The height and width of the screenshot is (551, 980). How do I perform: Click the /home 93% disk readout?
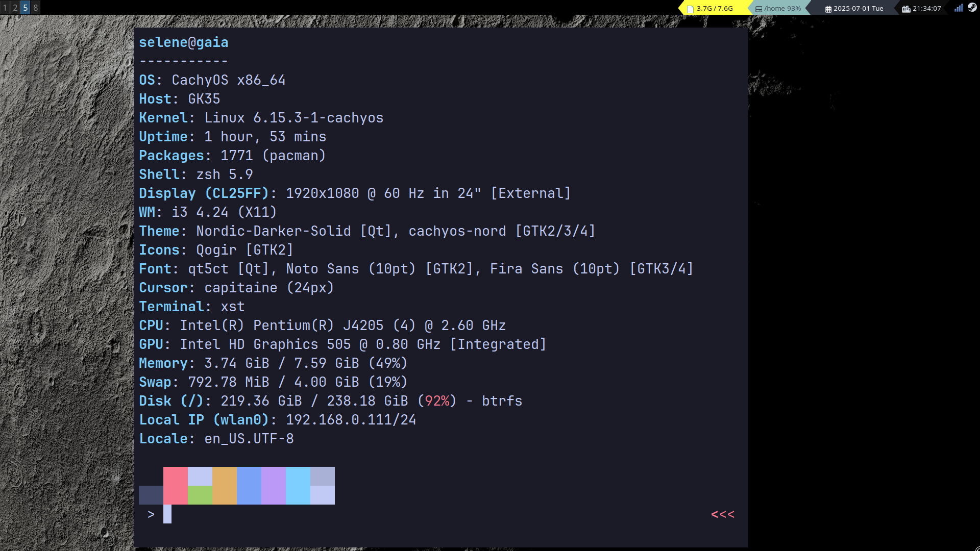click(x=782, y=9)
